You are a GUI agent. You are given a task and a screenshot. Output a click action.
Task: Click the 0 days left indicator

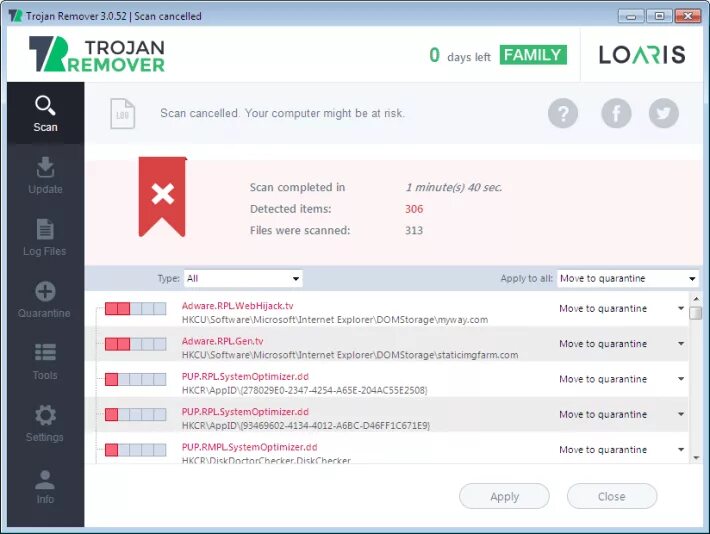[x=460, y=56]
